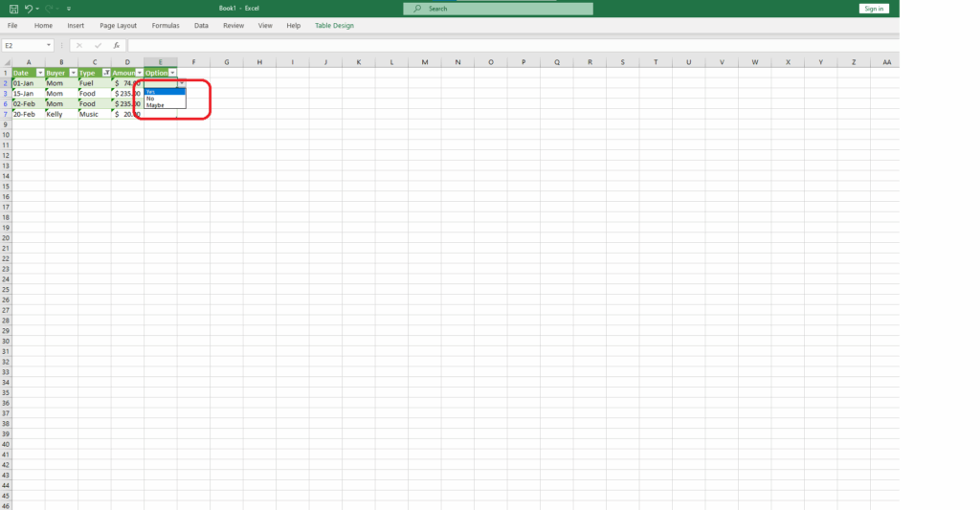
Task: Select column Z header
Action: click(x=854, y=62)
